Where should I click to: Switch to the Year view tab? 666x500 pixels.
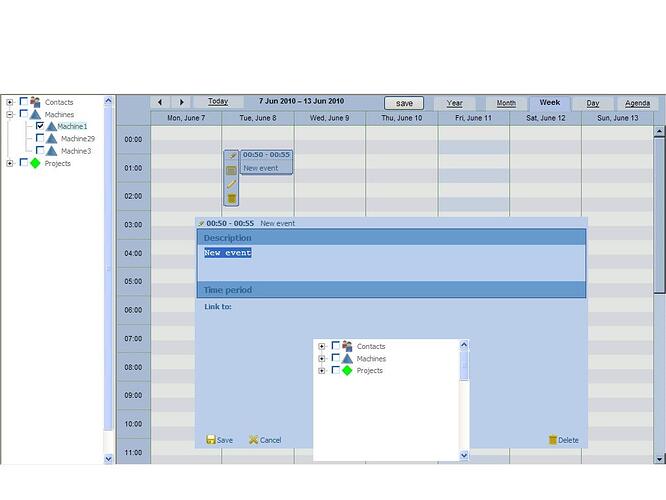[454, 103]
